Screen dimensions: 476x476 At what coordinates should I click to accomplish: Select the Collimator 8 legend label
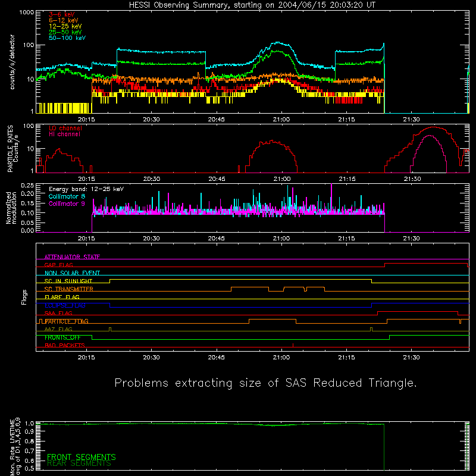[67, 196]
